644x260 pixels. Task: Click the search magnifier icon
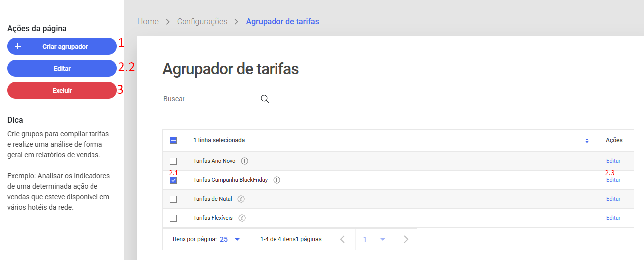tap(265, 99)
